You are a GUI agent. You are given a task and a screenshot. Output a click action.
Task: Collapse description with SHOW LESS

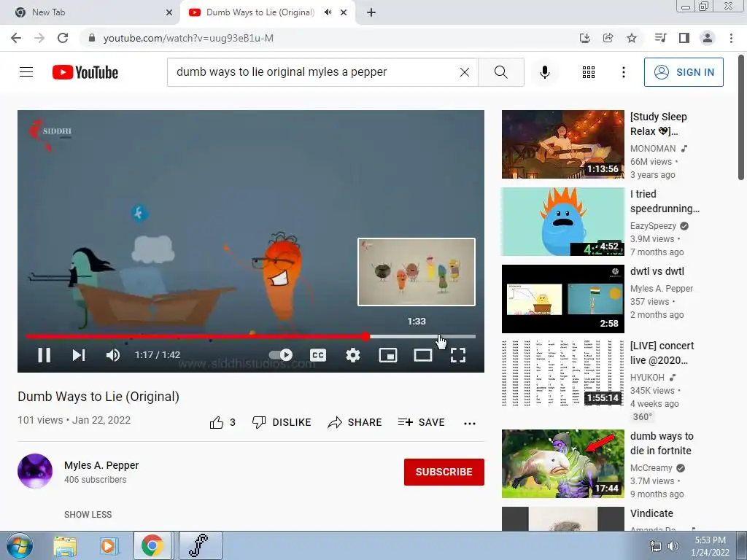click(88, 514)
